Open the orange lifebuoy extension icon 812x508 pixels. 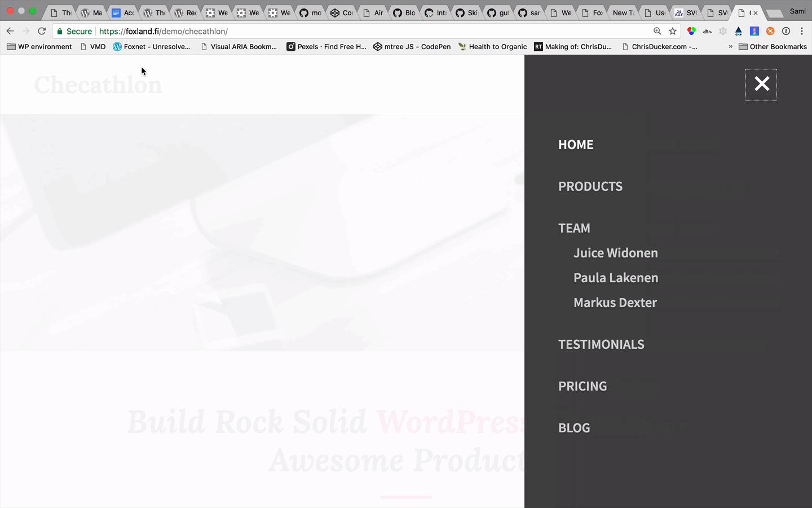(x=770, y=31)
